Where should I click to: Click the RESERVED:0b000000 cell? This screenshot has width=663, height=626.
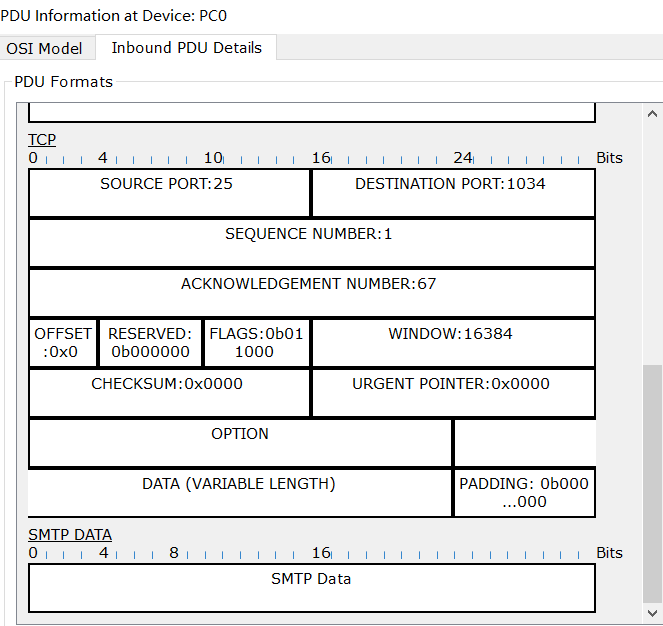click(x=151, y=343)
